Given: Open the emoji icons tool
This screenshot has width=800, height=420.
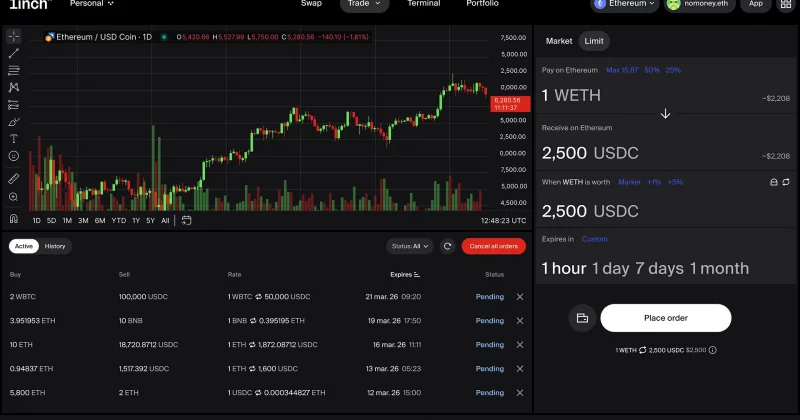Looking at the screenshot, I should tap(14, 156).
